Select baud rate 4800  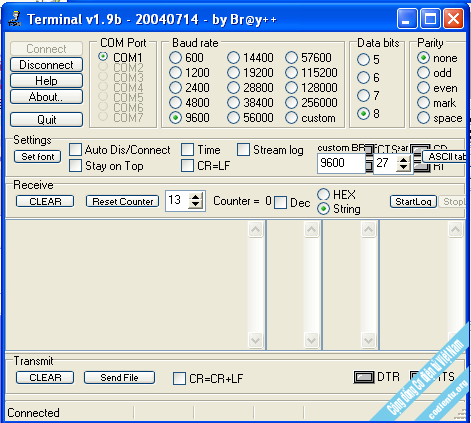coord(175,102)
